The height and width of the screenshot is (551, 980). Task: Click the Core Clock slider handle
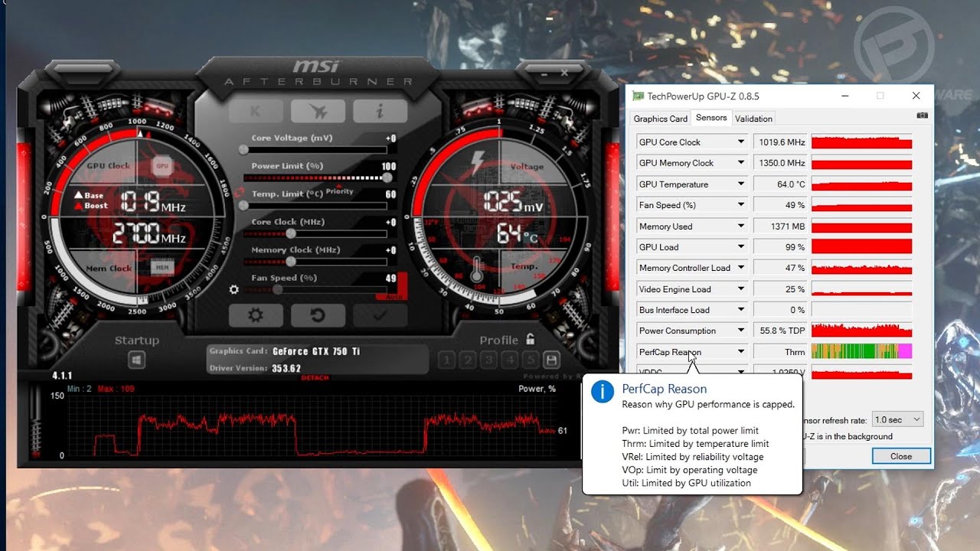click(x=291, y=233)
